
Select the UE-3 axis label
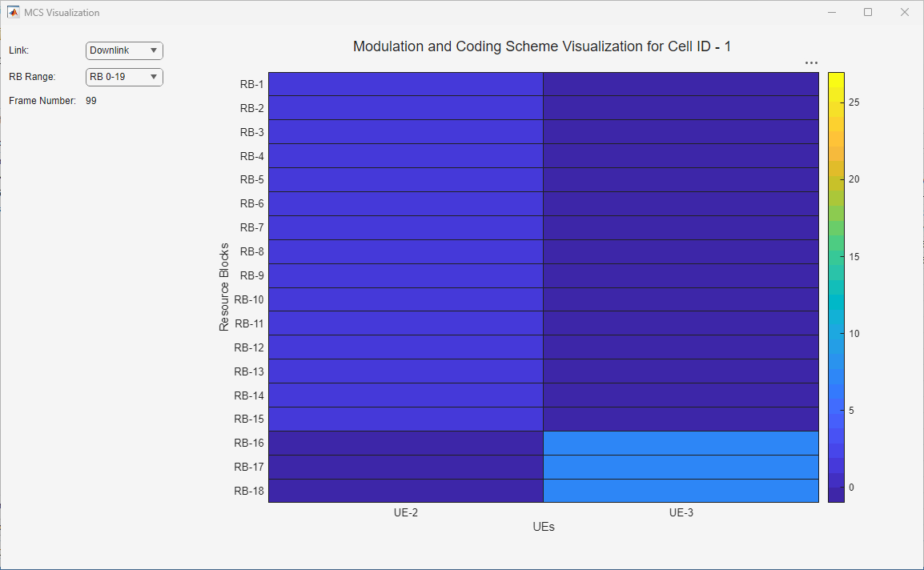click(681, 512)
